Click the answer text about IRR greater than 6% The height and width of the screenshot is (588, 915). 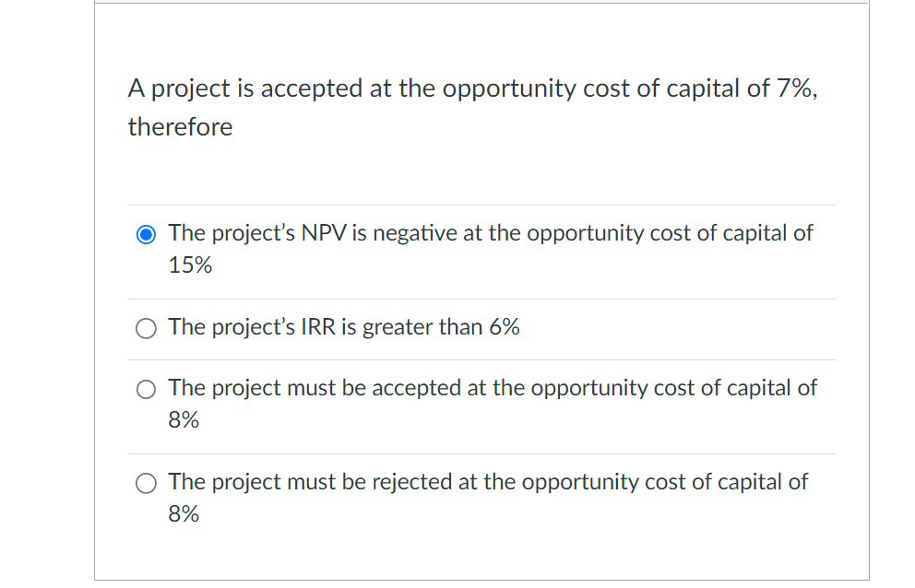coord(343,327)
